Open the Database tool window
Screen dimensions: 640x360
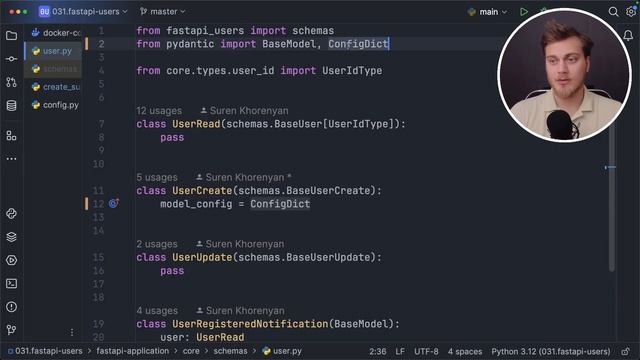tap(11, 105)
